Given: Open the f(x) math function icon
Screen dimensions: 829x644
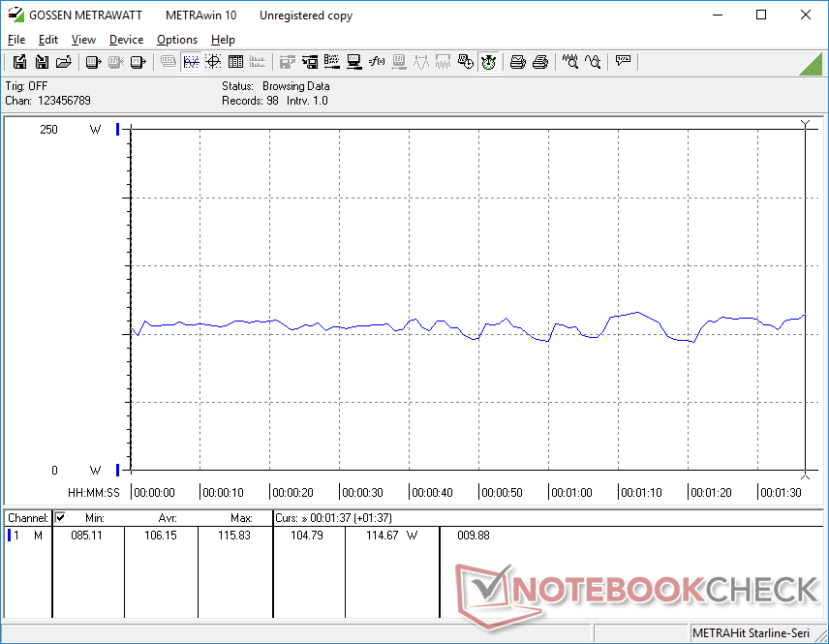Looking at the screenshot, I should tap(377, 62).
